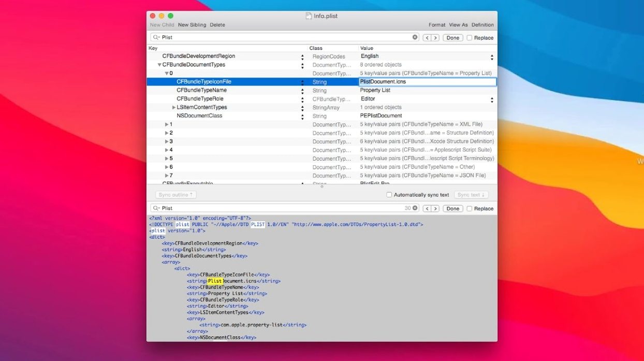
Task: Click com.apple.property-list string in XML text
Action: point(253,325)
